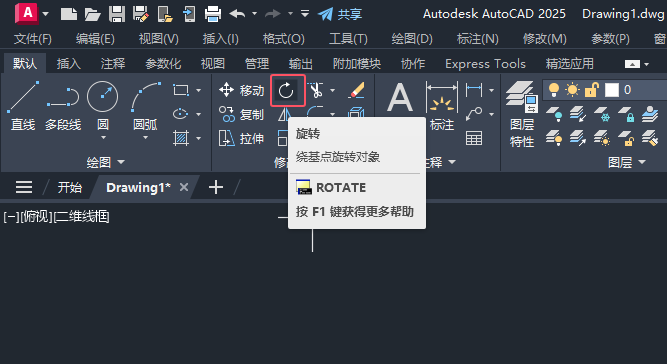Select the Hatch fill tool
The width and height of the screenshot is (667, 364).
pos(181,138)
